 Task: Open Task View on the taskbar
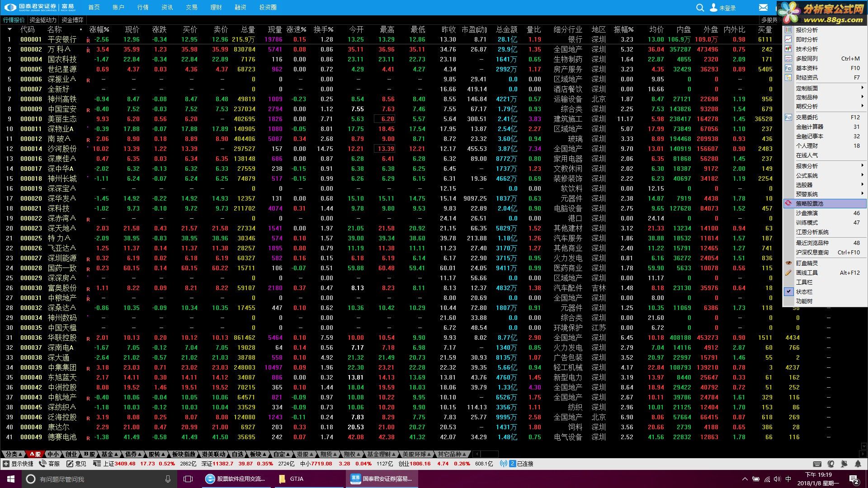point(188,479)
